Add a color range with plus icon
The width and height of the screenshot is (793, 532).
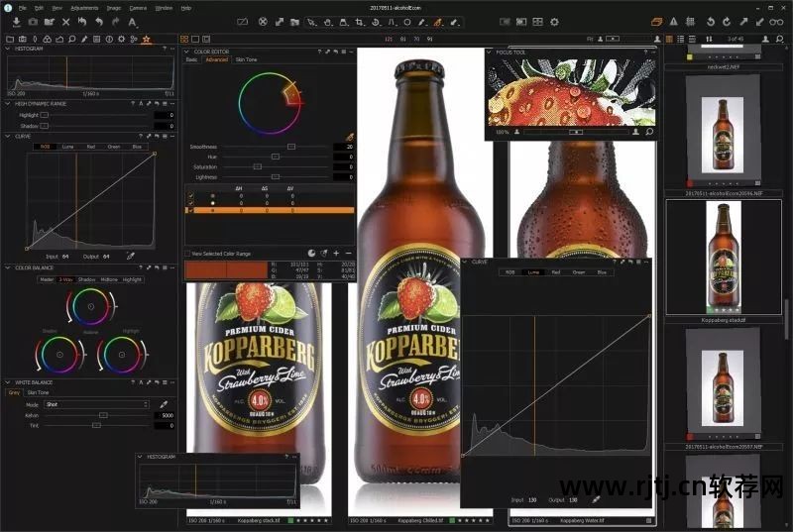click(x=336, y=253)
